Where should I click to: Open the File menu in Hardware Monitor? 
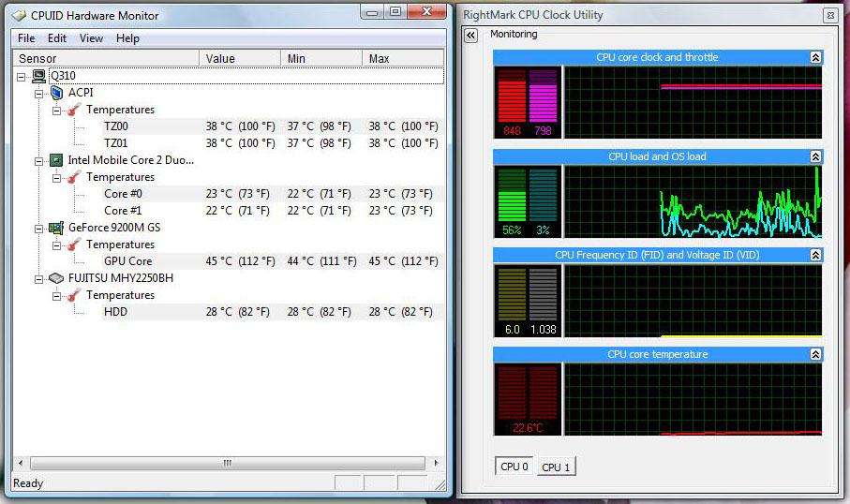[26, 38]
